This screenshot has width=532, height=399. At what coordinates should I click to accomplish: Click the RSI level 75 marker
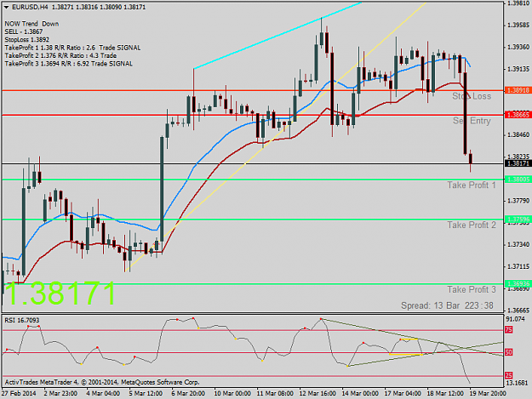coord(508,330)
